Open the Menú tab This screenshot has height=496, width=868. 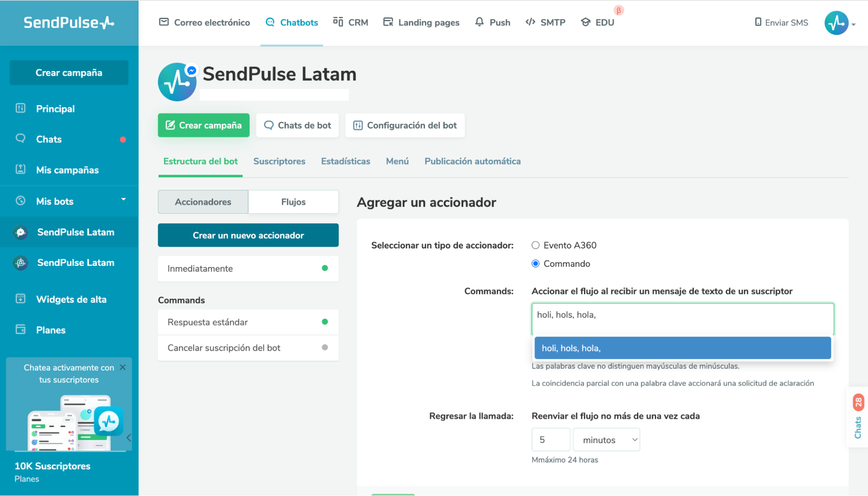pyautogui.click(x=397, y=161)
